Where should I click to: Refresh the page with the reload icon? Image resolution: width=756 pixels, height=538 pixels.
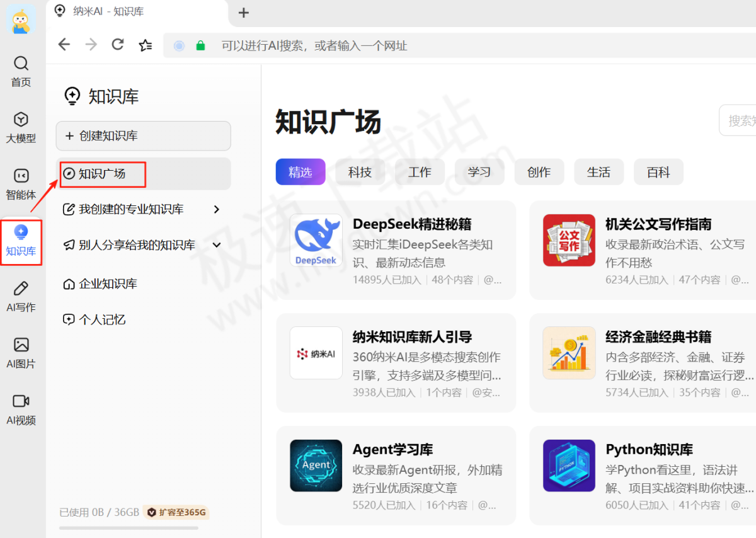pos(118,45)
